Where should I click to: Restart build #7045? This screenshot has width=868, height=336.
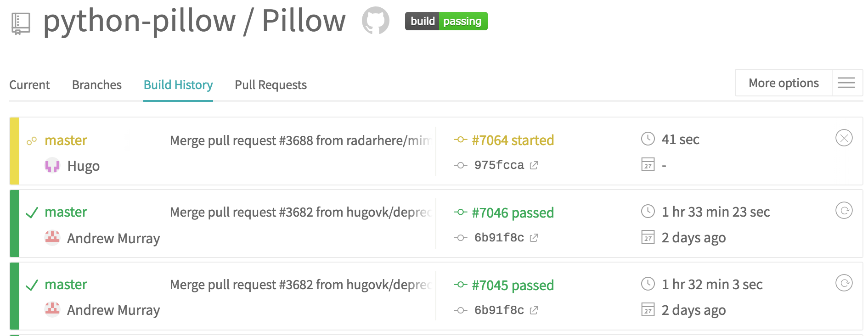click(x=844, y=283)
